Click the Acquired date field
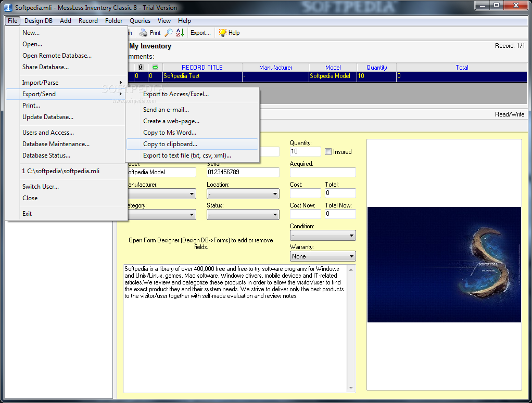 click(x=323, y=172)
